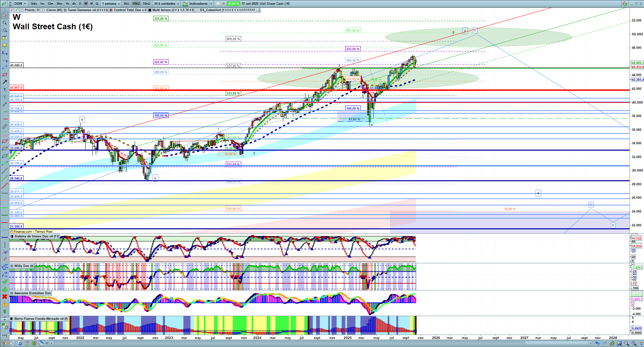Expand the dropdown arrow next to Indicadores
This screenshot has width=644, height=347.
coord(211,4)
